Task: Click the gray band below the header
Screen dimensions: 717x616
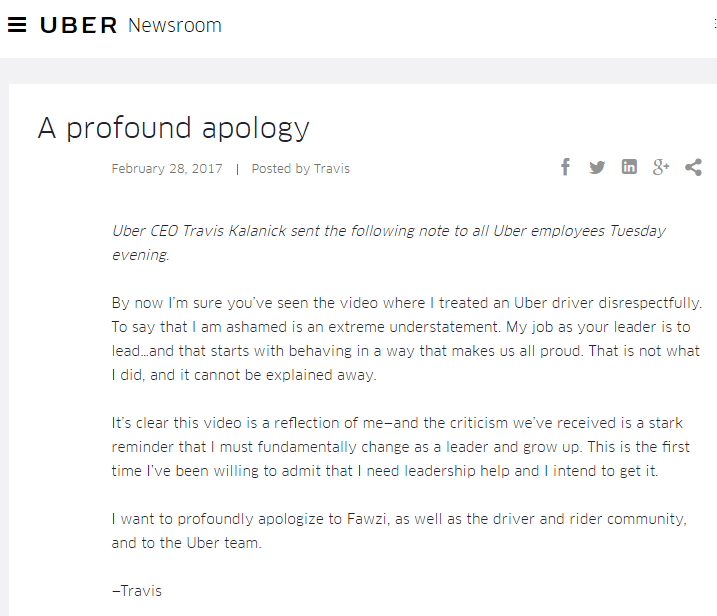Action: point(358,70)
